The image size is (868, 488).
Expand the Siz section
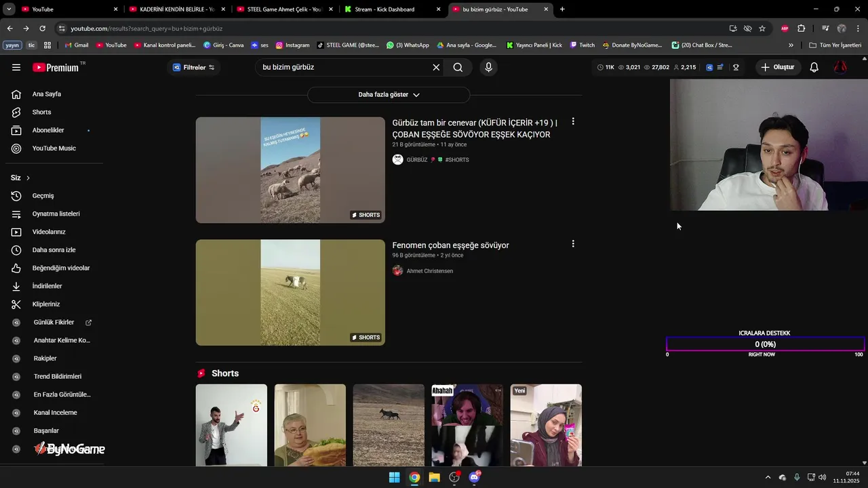[x=21, y=178]
